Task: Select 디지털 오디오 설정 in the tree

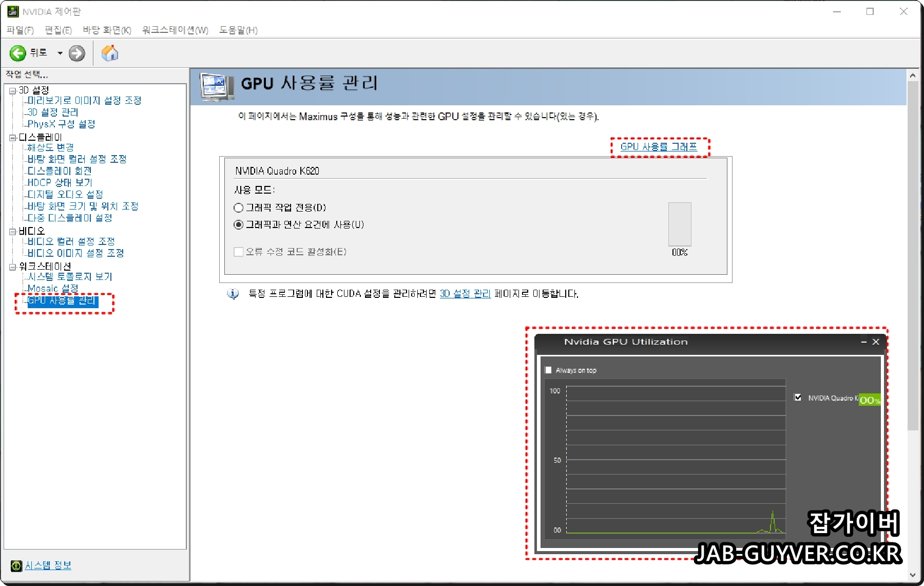Action: [65, 195]
